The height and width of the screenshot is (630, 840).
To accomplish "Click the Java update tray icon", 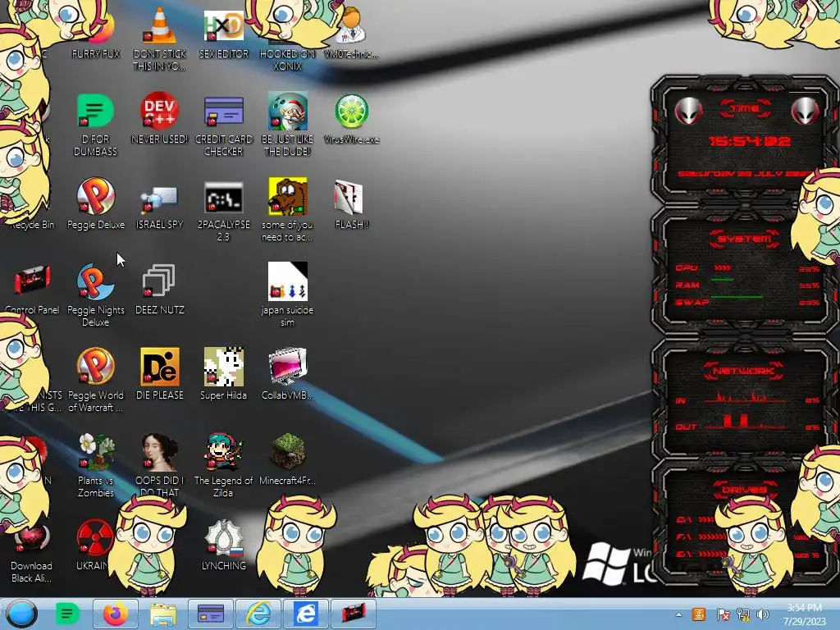I will click(x=699, y=614).
